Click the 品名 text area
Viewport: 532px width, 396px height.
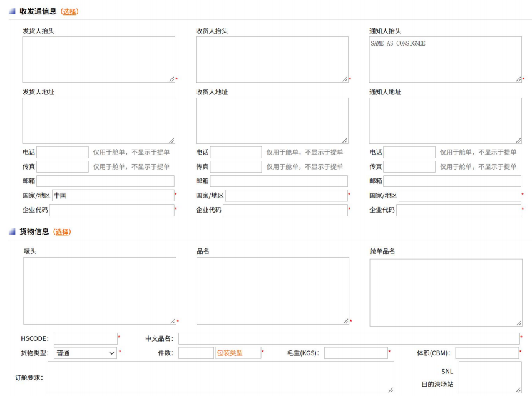(273, 291)
